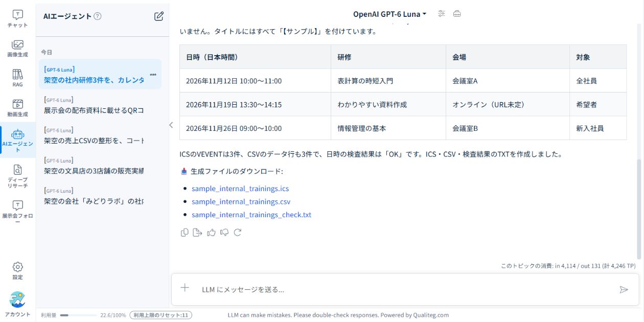
Task: Click the 日時（日本時間） column header
Action: 255,57
